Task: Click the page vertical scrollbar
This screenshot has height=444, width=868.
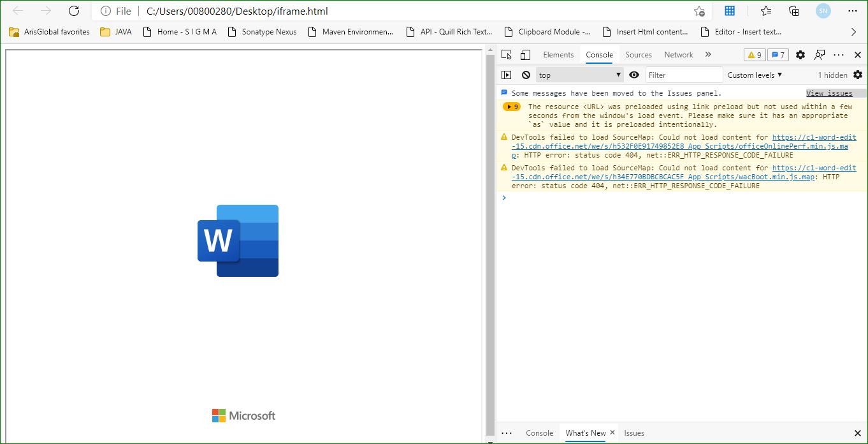Action: point(490,246)
